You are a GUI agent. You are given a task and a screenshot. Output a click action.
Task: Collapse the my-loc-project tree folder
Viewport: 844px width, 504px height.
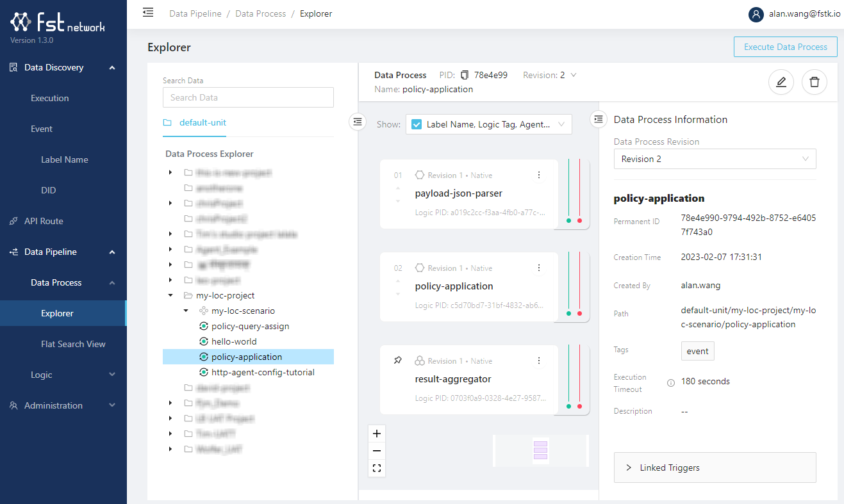coord(170,296)
